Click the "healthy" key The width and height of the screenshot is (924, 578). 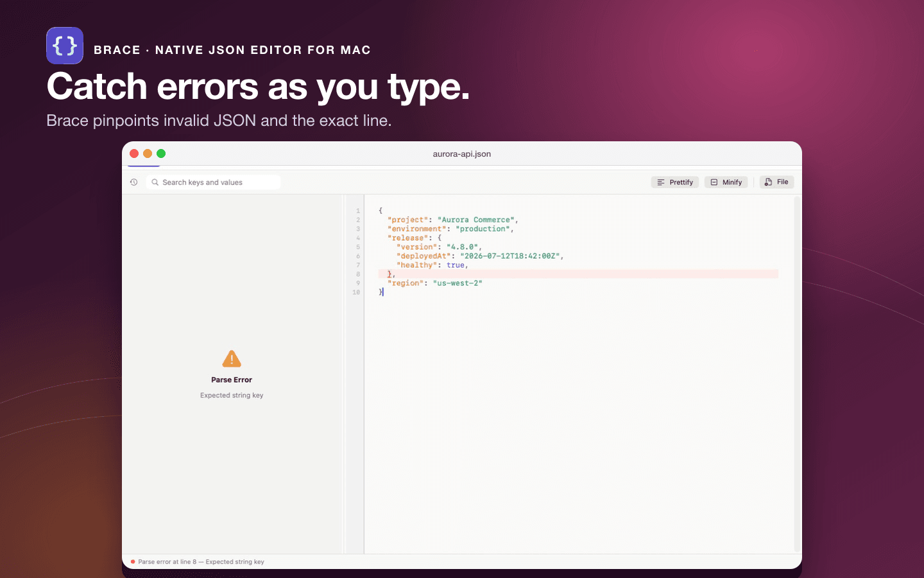coord(416,265)
